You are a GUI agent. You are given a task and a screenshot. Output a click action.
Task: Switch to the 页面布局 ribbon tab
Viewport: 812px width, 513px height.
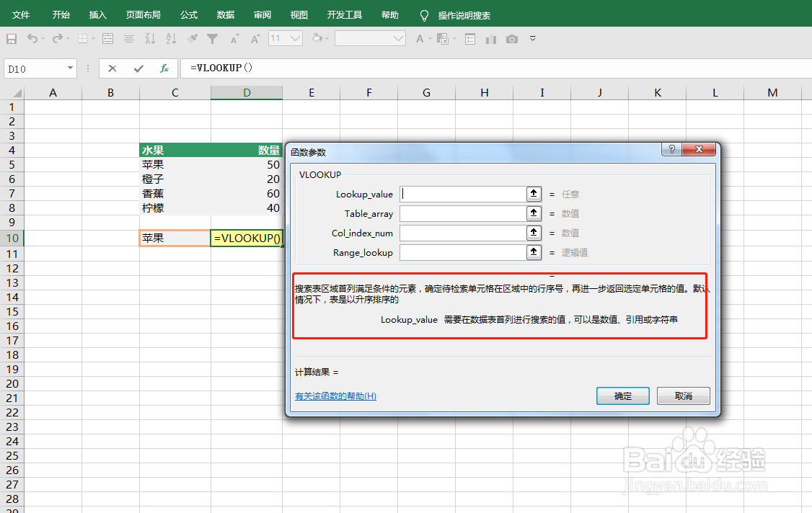click(x=144, y=15)
